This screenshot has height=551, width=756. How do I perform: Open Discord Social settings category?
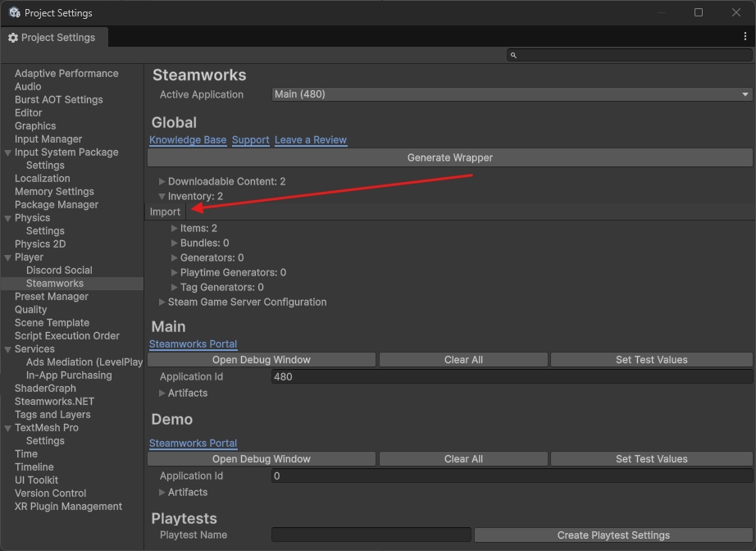click(59, 271)
